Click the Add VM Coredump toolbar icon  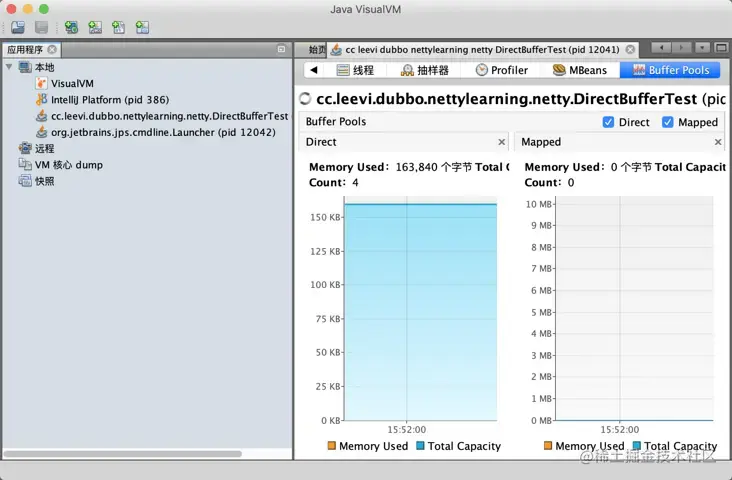point(119,27)
